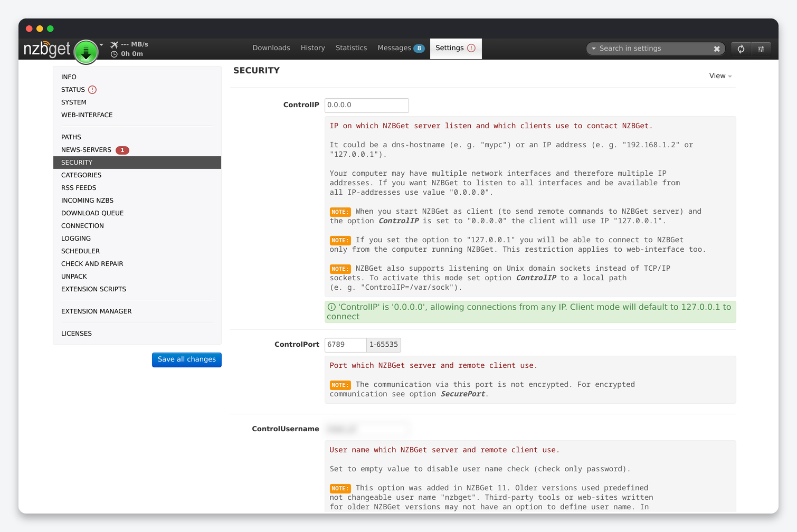797x532 pixels.
Task: Click the ControlPort input field
Action: tap(346, 345)
